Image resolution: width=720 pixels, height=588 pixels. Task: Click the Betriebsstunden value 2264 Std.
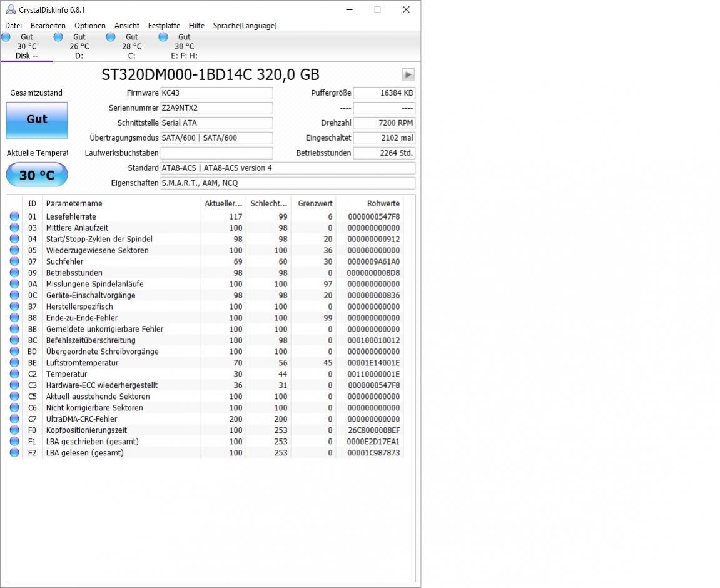click(x=384, y=153)
